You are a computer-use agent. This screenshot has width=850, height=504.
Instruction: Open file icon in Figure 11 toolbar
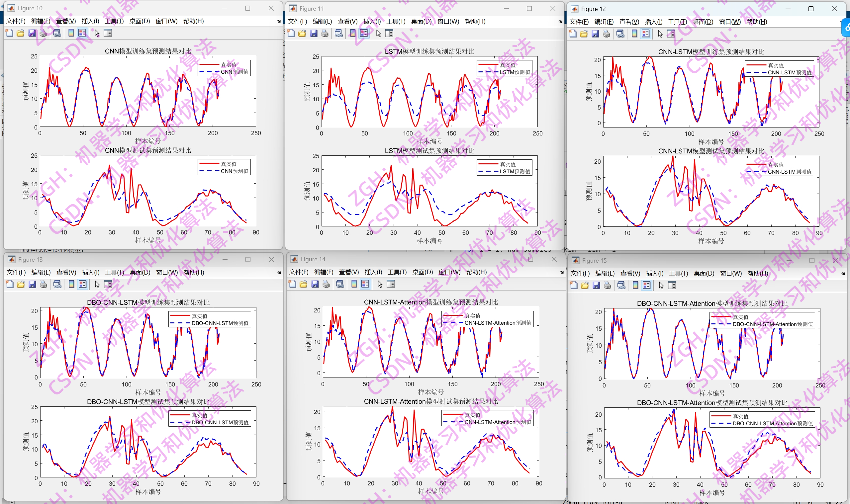point(302,33)
